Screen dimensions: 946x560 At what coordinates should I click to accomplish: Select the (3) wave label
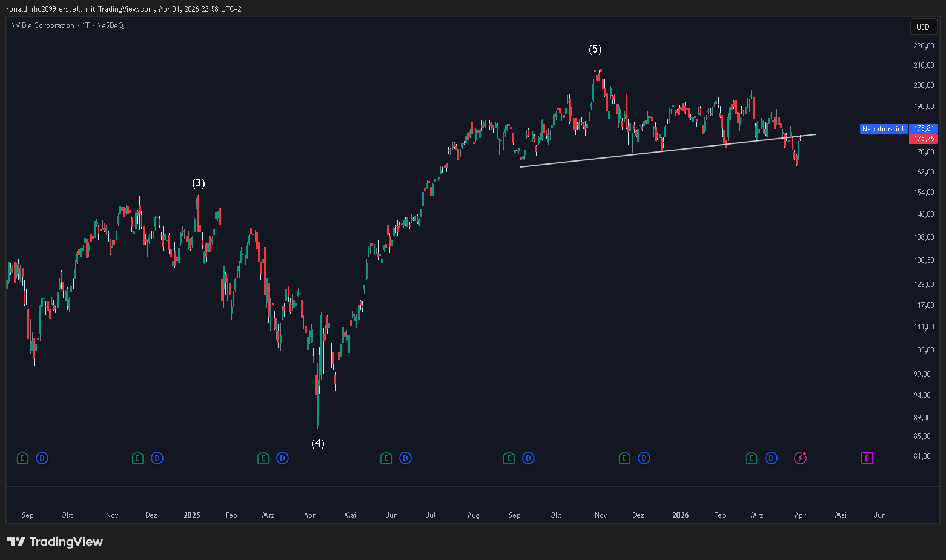click(199, 183)
